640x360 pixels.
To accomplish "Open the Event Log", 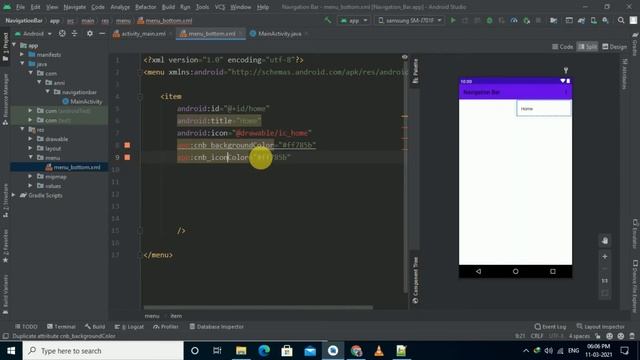I will [x=550, y=327].
